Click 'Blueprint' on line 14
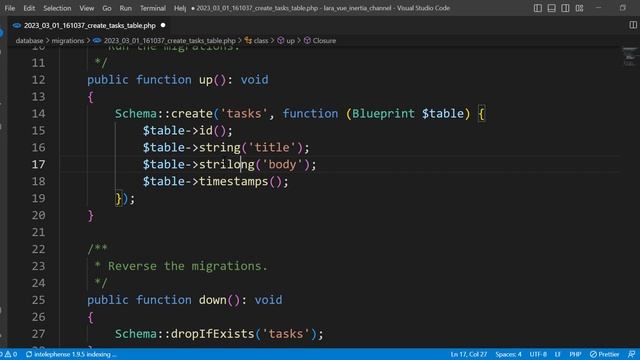 point(383,113)
